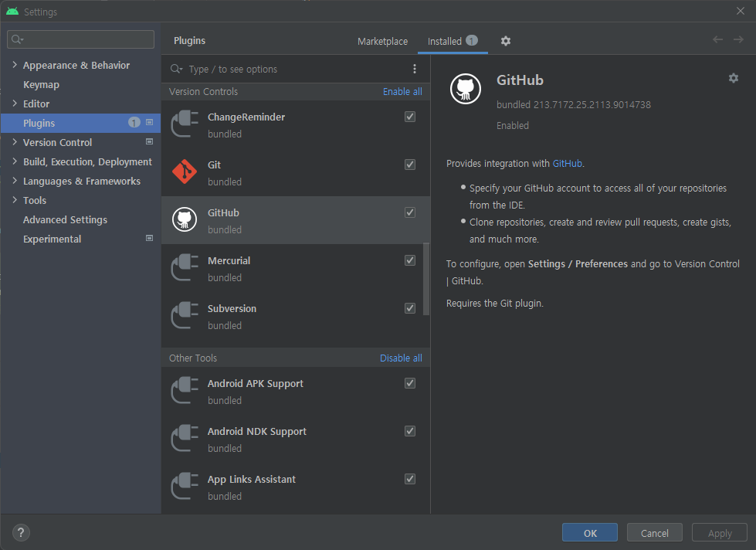
Task: Click the Android APK Support plugin icon
Action: pos(185,390)
